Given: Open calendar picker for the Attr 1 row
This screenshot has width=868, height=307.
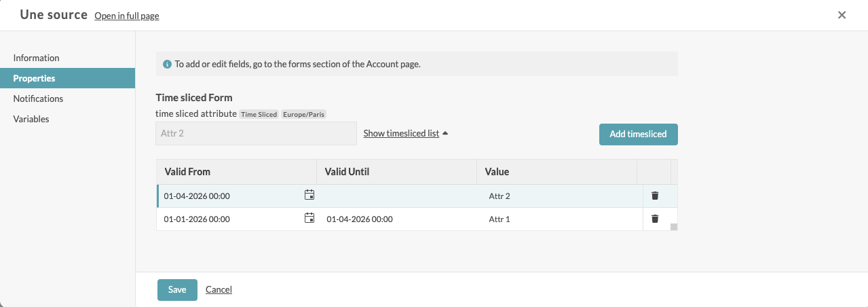Looking at the screenshot, I should [x=309, y=219].
